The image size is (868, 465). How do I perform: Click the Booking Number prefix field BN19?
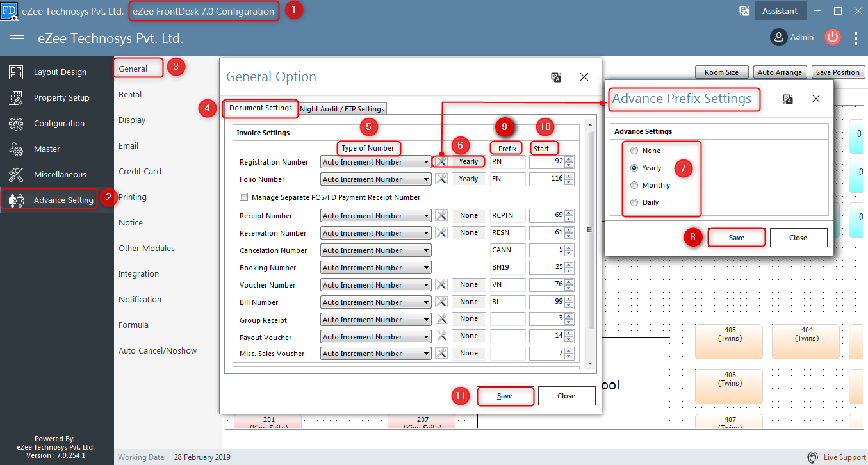click(x=507, y=268)
